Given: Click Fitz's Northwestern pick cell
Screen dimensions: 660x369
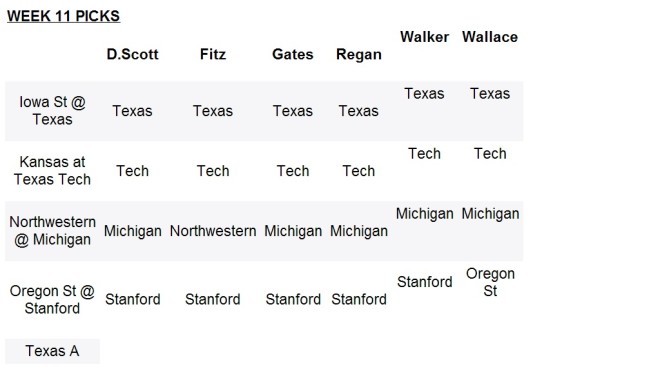Looking at the screenshot, I should tap(213, 231).
